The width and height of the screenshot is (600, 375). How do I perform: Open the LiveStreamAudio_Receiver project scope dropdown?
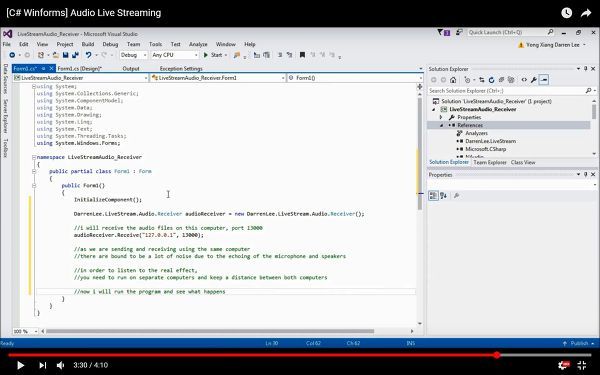coord(80,78)
